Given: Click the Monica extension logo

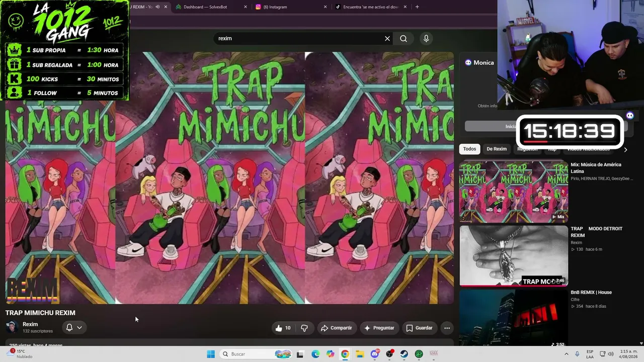Looking at the screenshot, I should tap(468, 63).
